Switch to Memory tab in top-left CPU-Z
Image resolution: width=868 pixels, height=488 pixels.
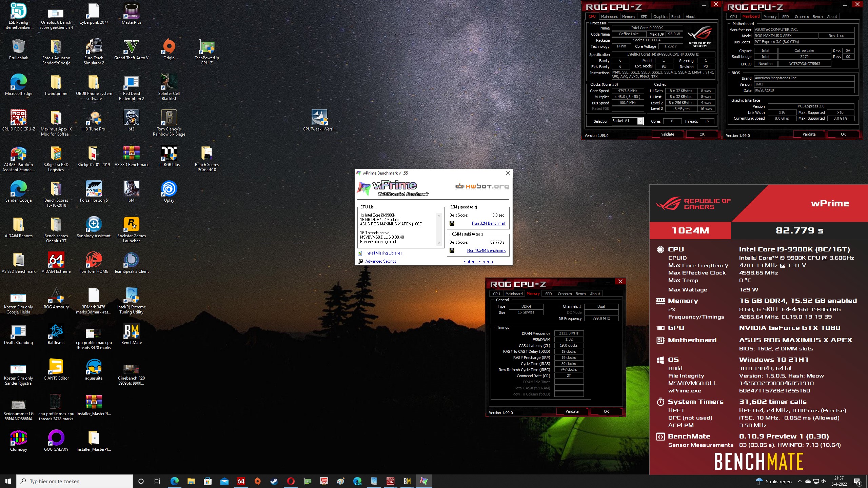(x=628, y=17)
